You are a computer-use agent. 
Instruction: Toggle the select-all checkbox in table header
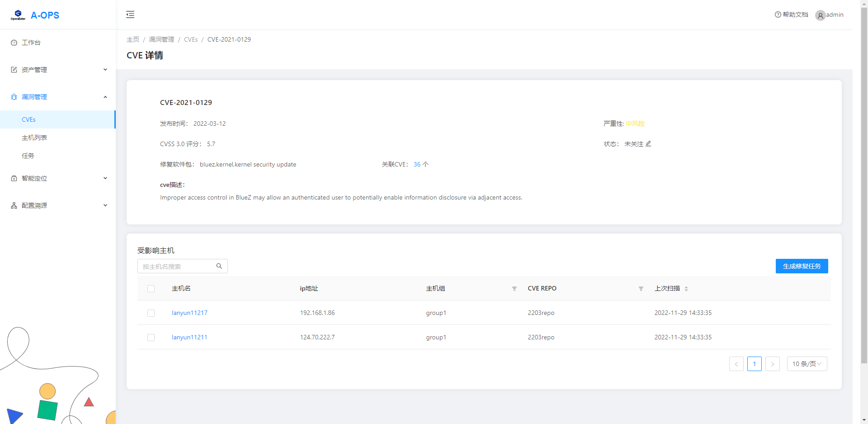click(151, 289)
